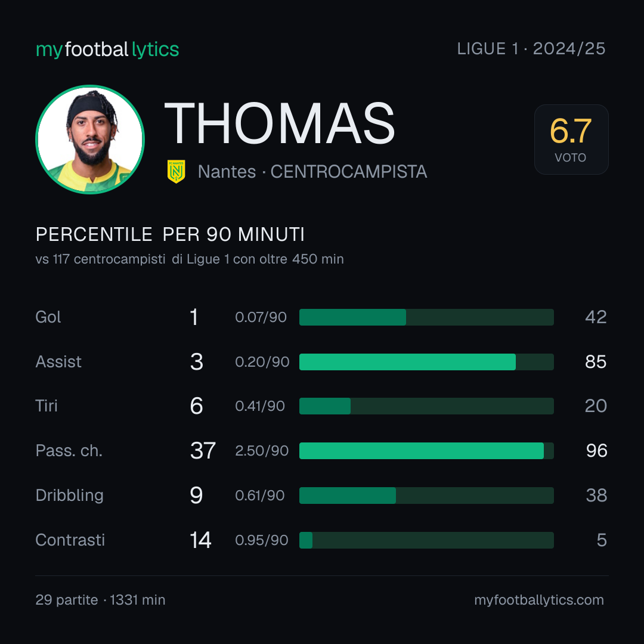Click the Dribbling percentile bar
This screenshot has width=644, height=644.
tap(426, 496)
